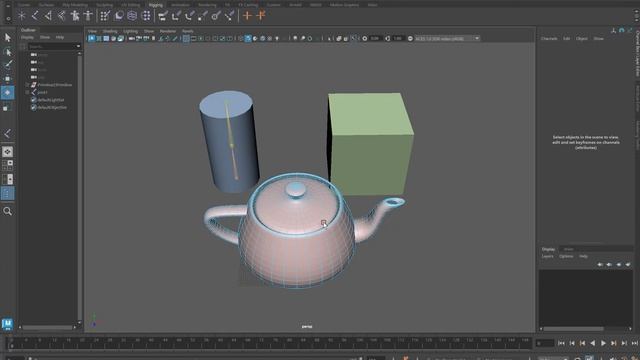Toggle the textured display icon

[x=270, y=38]
